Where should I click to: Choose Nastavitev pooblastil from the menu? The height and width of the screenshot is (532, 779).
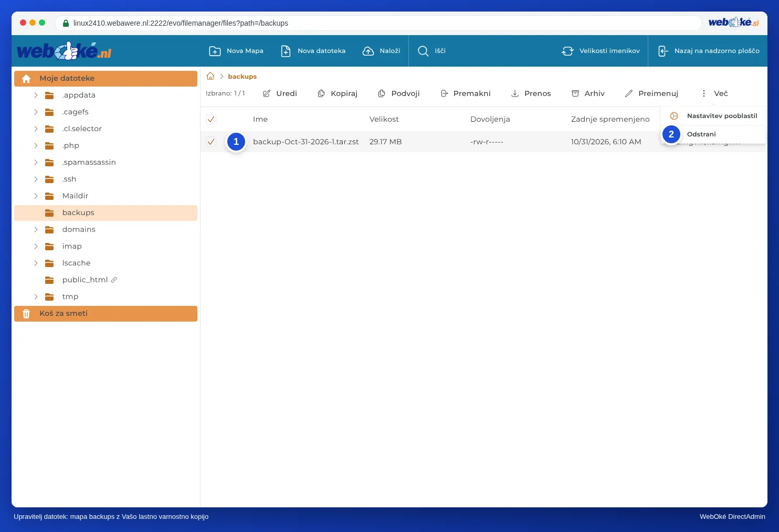(x=713, y=116)
